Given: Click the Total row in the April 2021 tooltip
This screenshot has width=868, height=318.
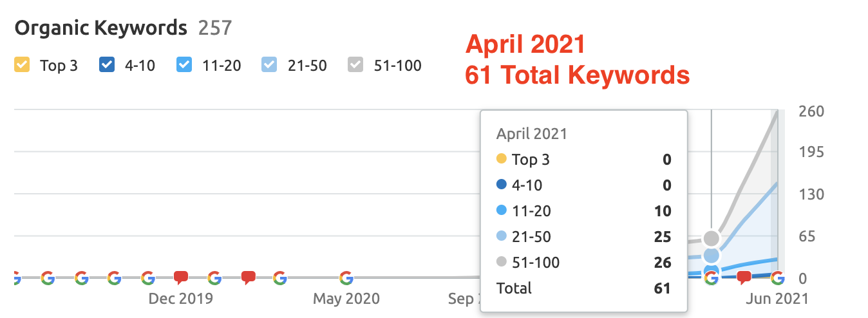Looking at the screenshot, I should (583, 288).
